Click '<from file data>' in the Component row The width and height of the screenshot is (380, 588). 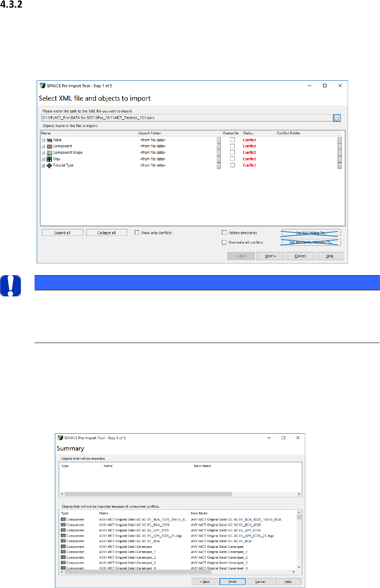(152, 146)
